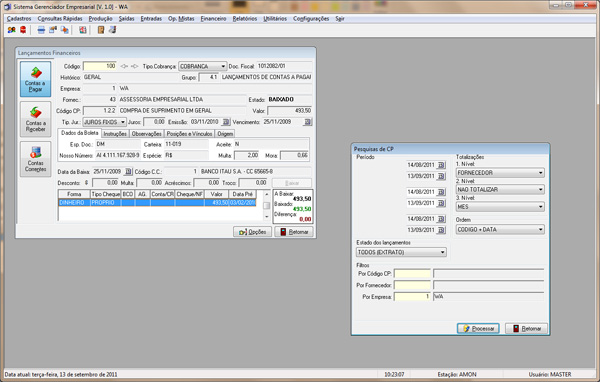Screen dimensions: 600x382
Task: Open the Relatórios menu
Action: click(245, 18)
